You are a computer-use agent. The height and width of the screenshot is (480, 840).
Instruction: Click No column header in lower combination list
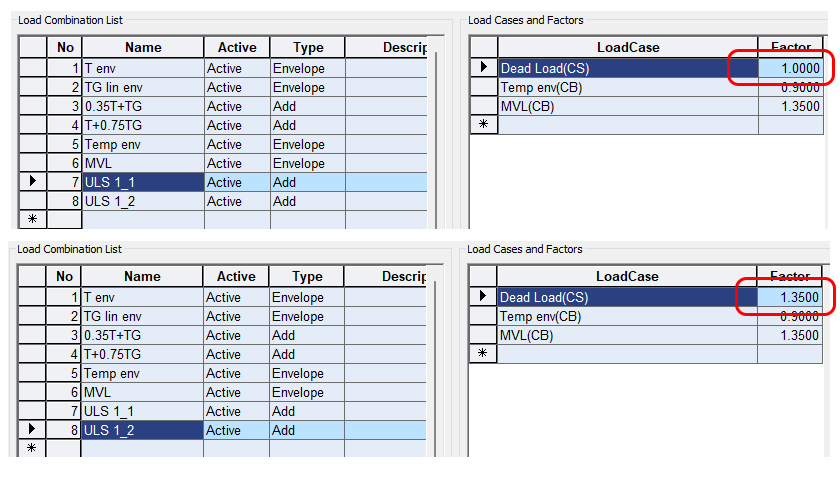pos(65,277)
